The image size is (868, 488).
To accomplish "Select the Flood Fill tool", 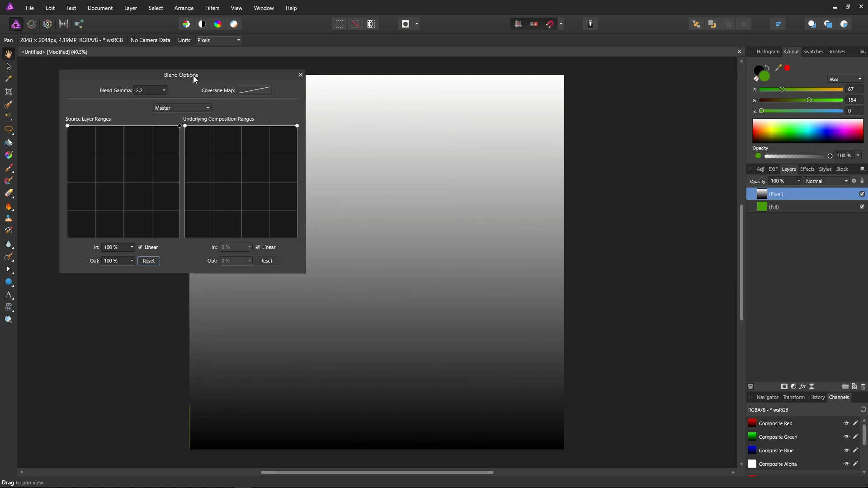I will (x=9, y=143).
